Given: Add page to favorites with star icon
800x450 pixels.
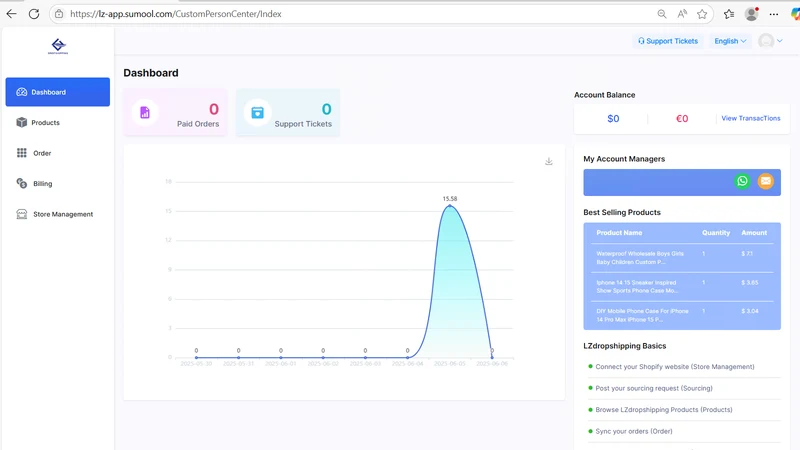Looking at the screenshot, I should click(x=702, y=14).
